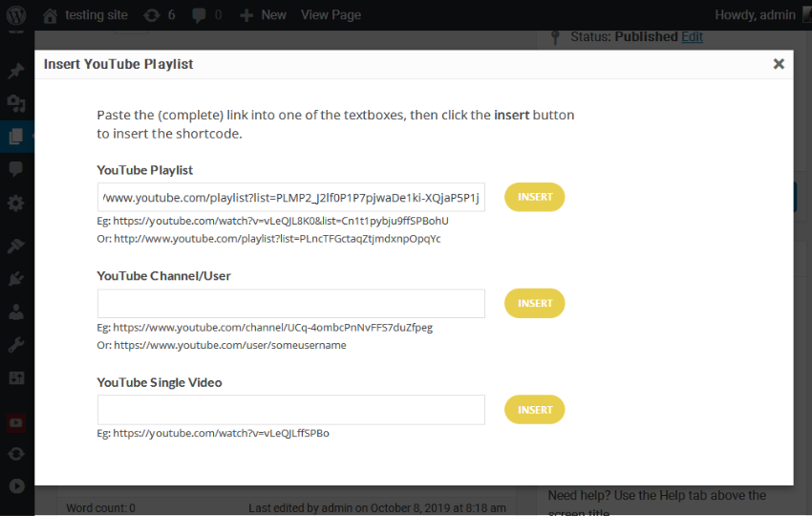The height and width of the screenshot is (516, 812).
Task: Click the pin icon beside Status: Published
Action: [x=555, y=37]
